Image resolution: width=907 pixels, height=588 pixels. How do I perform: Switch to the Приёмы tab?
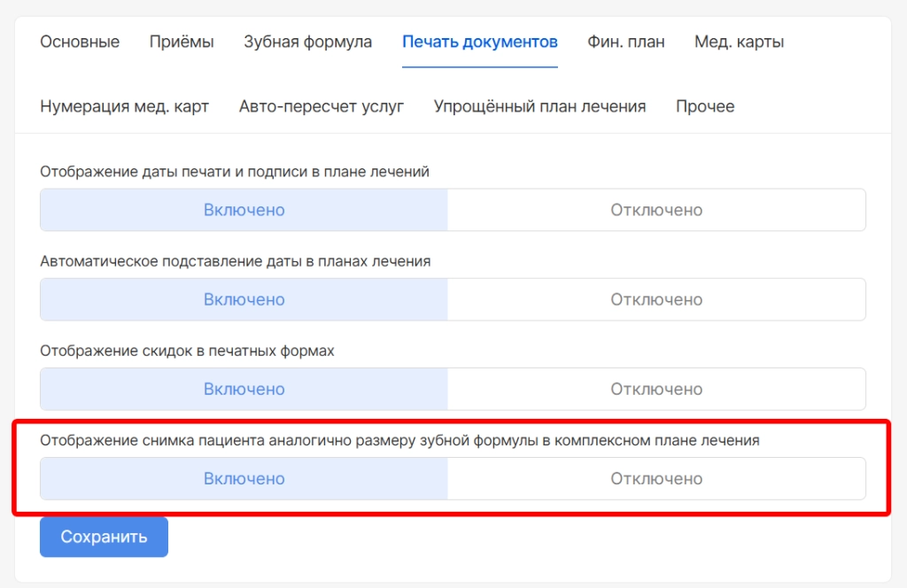182,42
